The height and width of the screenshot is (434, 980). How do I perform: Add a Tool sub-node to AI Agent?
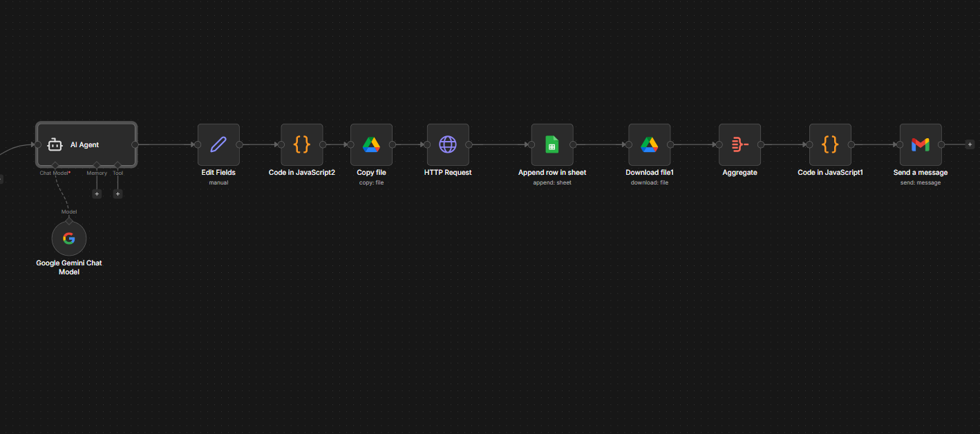coord(117,194)
